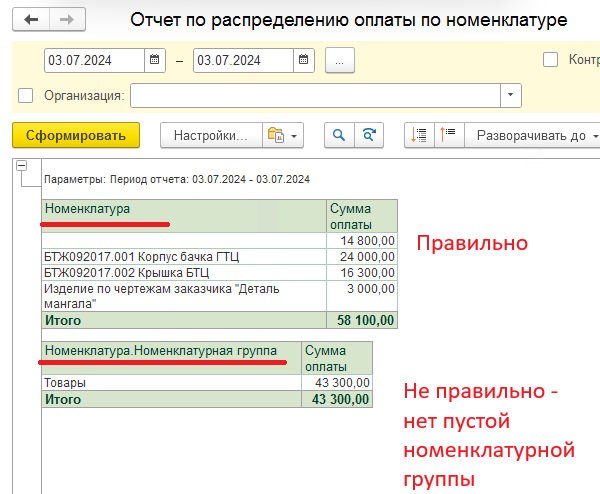Enable the Организация checkbox
The image size is (600, 494).
(x=26, y=96)
